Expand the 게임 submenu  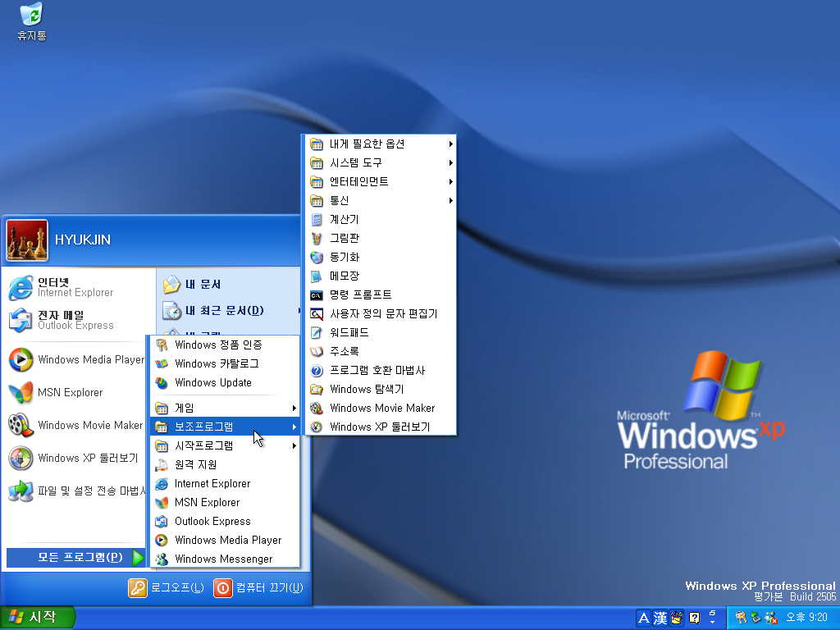(225, 409)
